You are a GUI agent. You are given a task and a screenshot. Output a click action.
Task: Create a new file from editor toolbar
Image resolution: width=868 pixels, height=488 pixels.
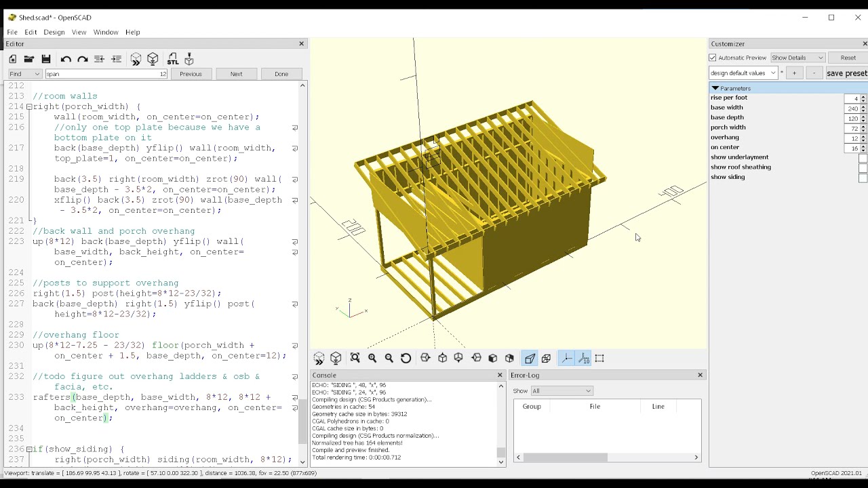13,59
